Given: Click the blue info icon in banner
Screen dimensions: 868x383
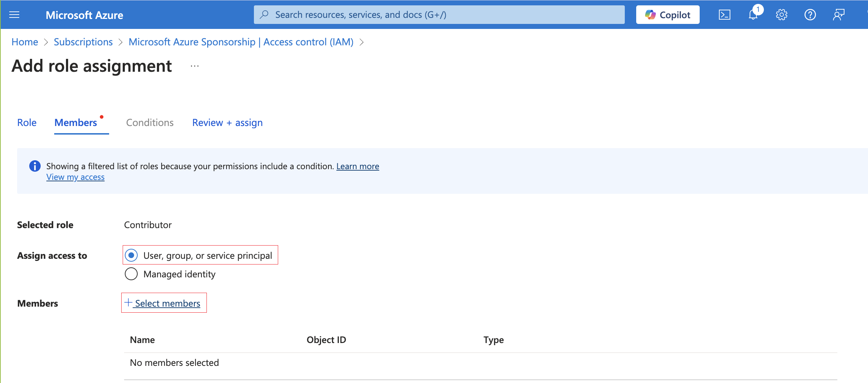Looking at the screenshot, I should (35, 166).
